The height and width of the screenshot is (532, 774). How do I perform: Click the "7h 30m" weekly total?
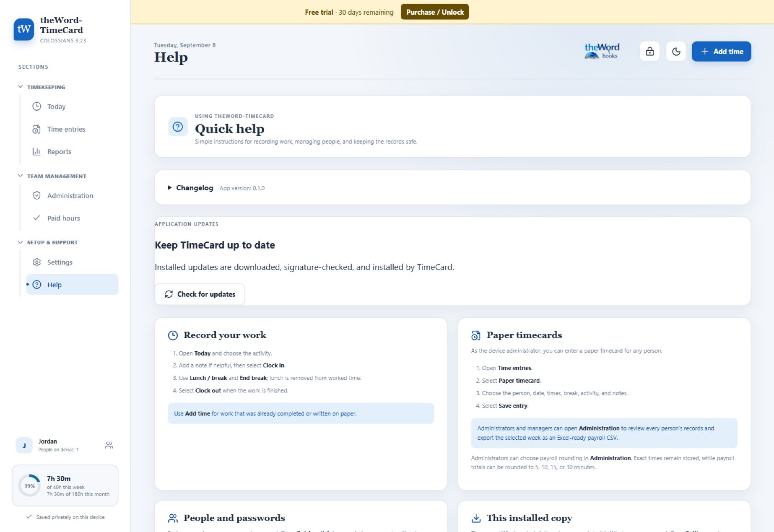(59, 479)
